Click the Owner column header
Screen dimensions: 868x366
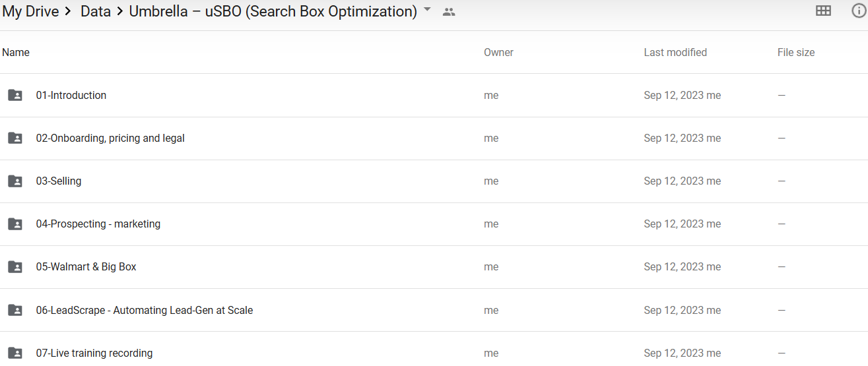coord(498,52)
